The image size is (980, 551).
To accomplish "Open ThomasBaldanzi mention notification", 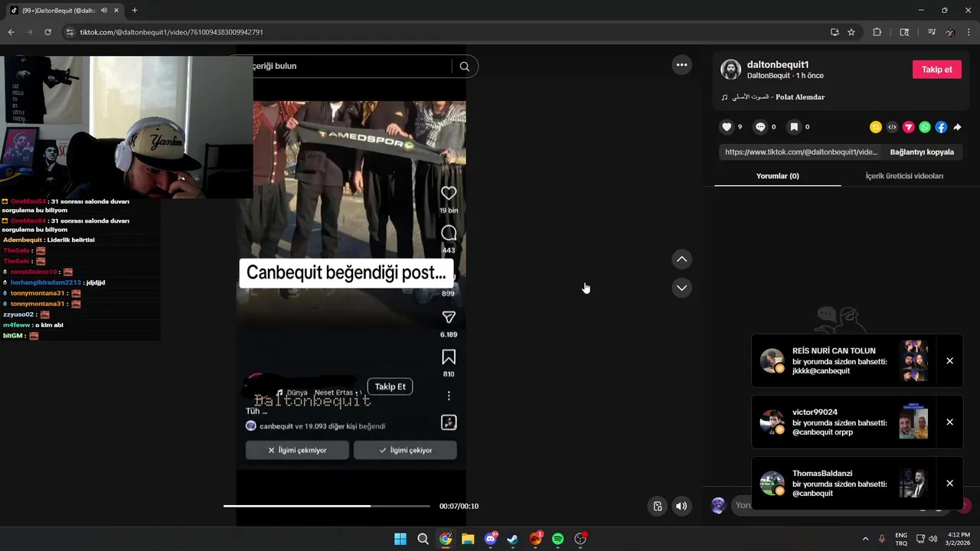I will pyautogui.click(x=842, y=483).
